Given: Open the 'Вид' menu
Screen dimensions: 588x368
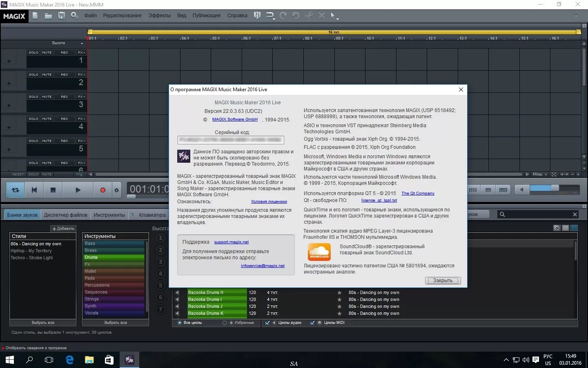Looking at the screenshot, I should [182, 16].
